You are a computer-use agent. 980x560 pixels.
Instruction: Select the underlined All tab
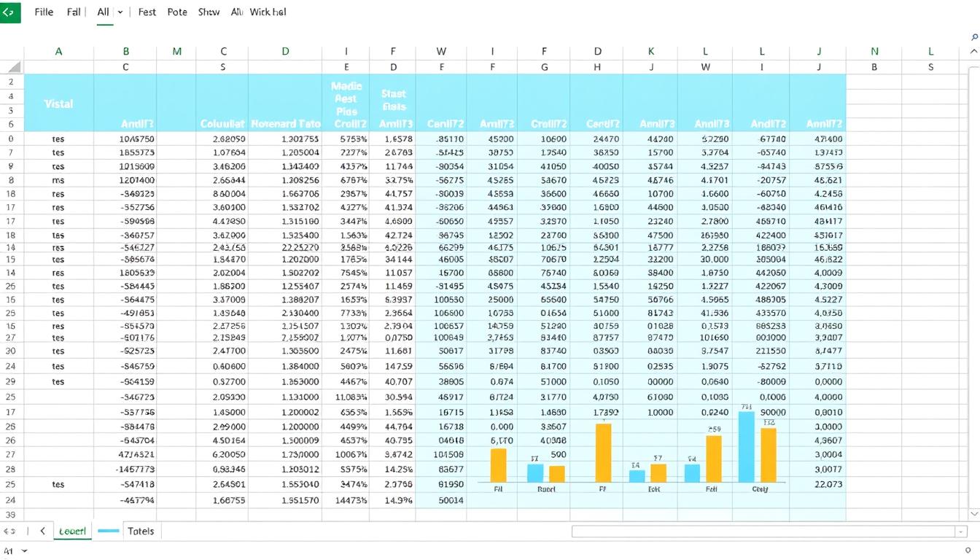point(104,12)
